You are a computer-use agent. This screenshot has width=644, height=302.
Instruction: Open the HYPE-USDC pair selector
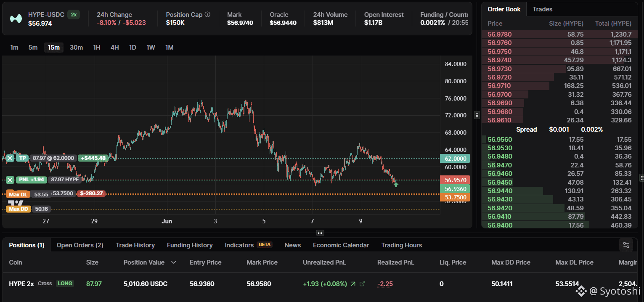(46, 14)
